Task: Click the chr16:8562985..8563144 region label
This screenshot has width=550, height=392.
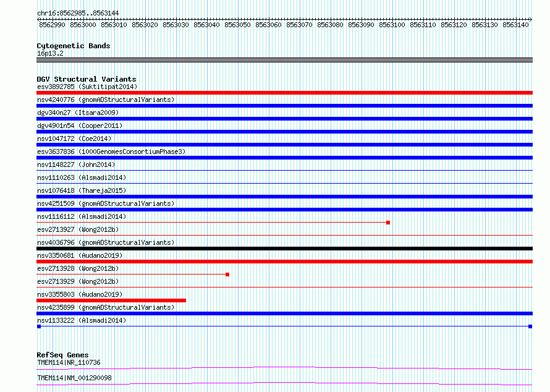Action: point(78,13)
